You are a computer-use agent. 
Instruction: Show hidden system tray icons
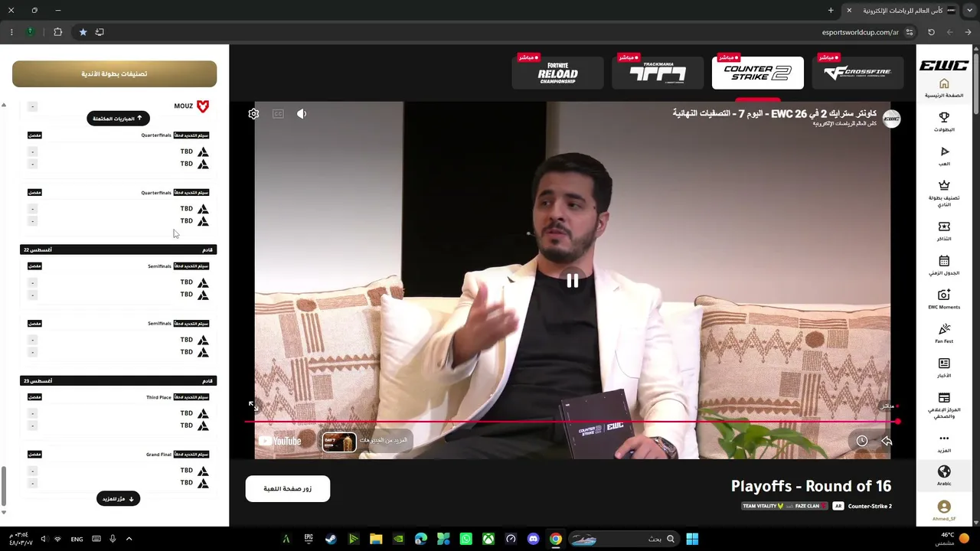[129, 539]
